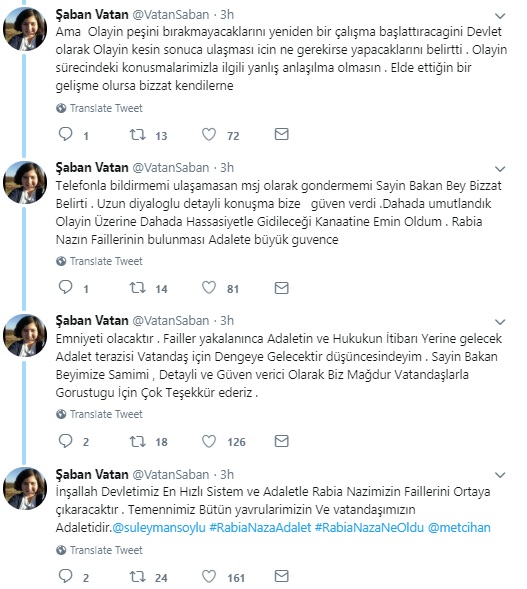Open the @suleymansoylu mention link
The width and height of the screenshot is (527, 589).
point(159,527)
